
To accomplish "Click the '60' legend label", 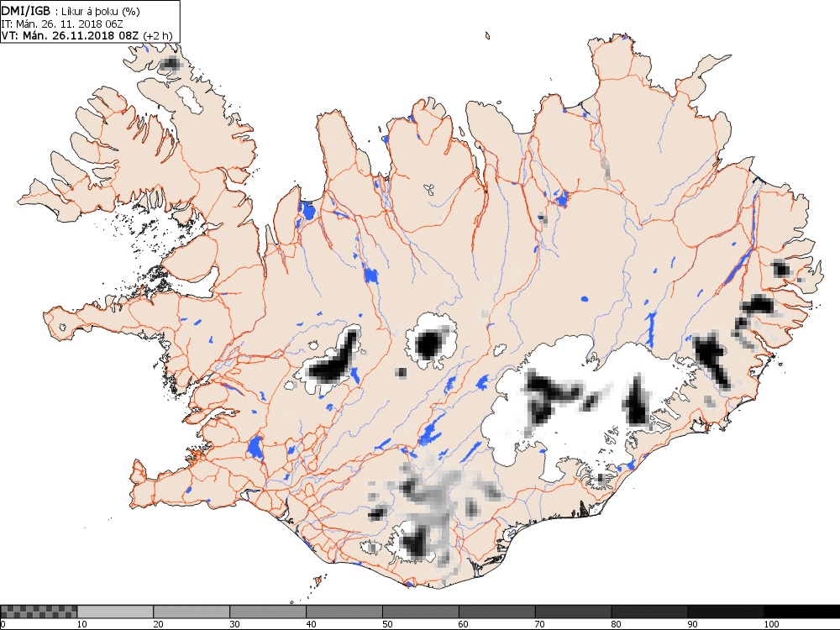I will [464, 624].
